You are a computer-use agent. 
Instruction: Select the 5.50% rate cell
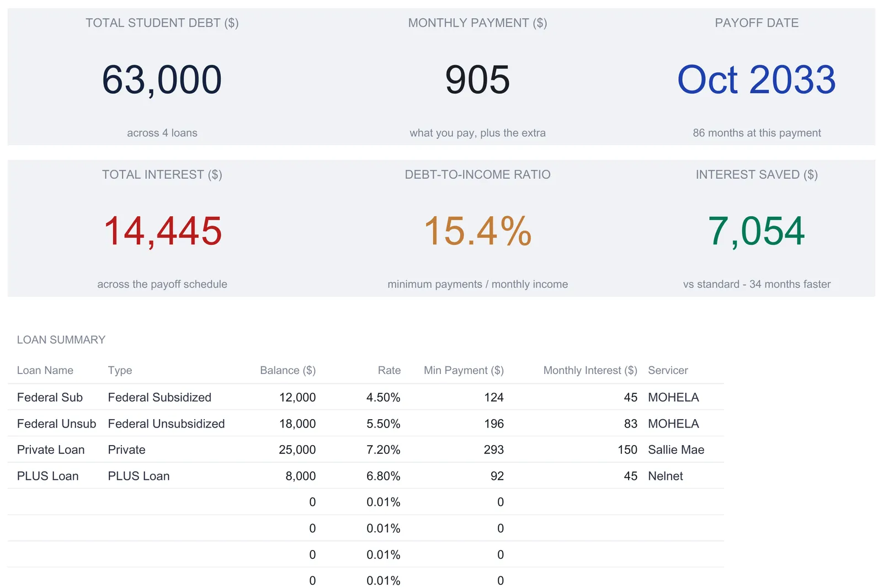tap(384, 424)
